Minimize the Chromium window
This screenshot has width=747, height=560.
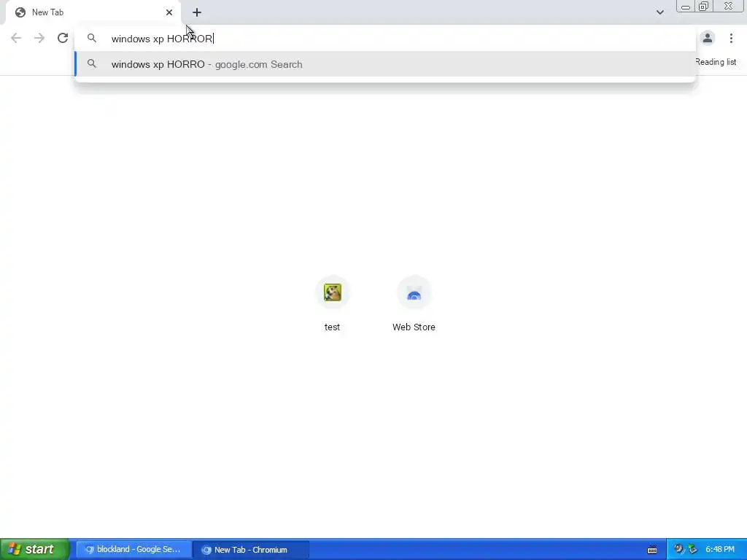click(x=686, y=7)
